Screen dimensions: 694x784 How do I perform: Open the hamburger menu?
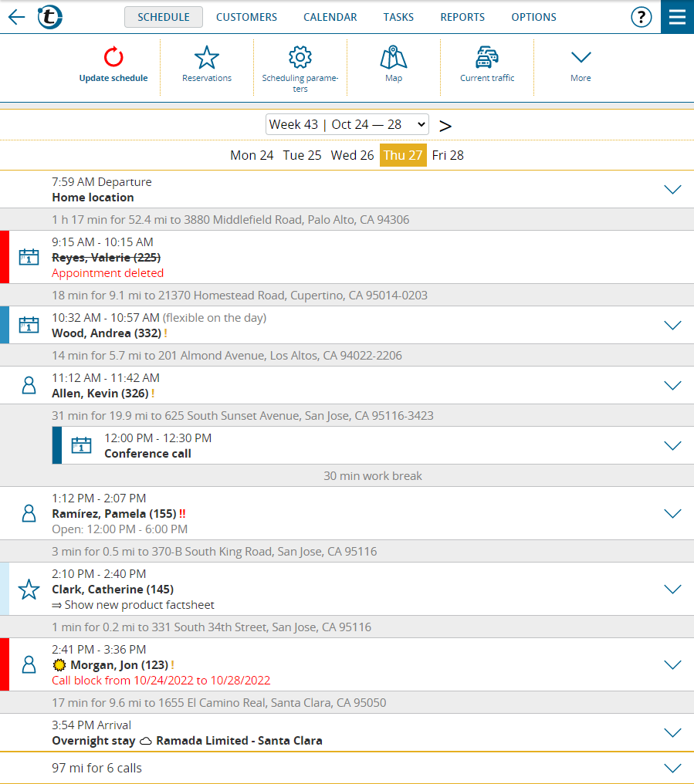point(677,17)
